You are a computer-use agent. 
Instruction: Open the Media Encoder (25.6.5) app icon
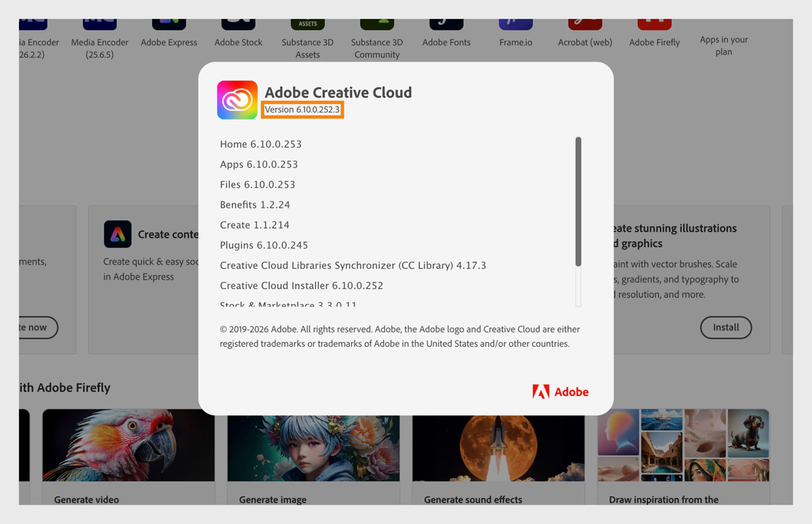pos(100,24)
